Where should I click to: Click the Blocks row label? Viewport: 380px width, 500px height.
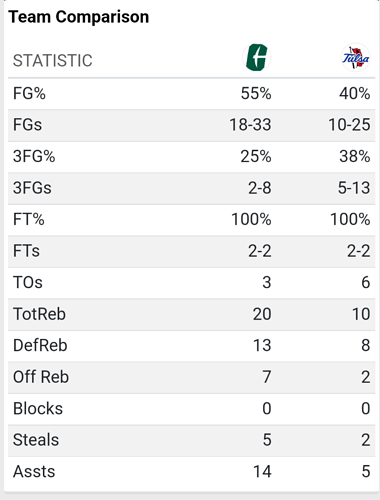[x=38, y=409]
